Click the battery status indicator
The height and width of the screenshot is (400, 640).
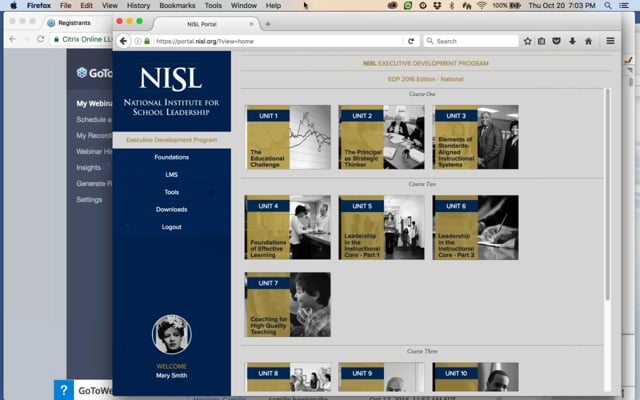tap(506, 5)
